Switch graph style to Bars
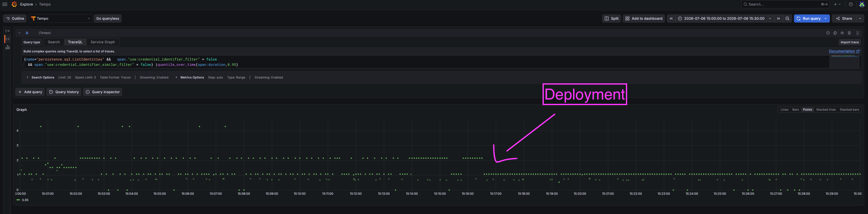This screenshot has width=868, height=214. click(x=795, y=110)
